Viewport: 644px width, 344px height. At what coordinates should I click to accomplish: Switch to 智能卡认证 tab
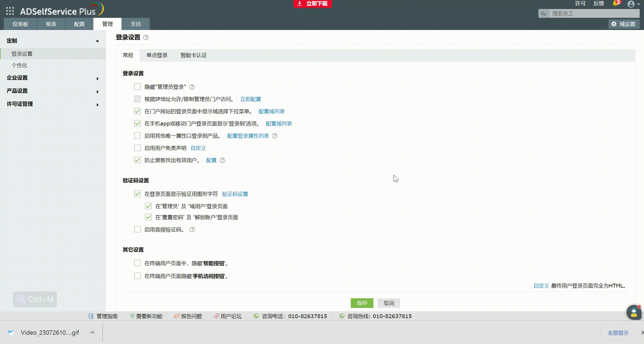(x=193, y=55)
